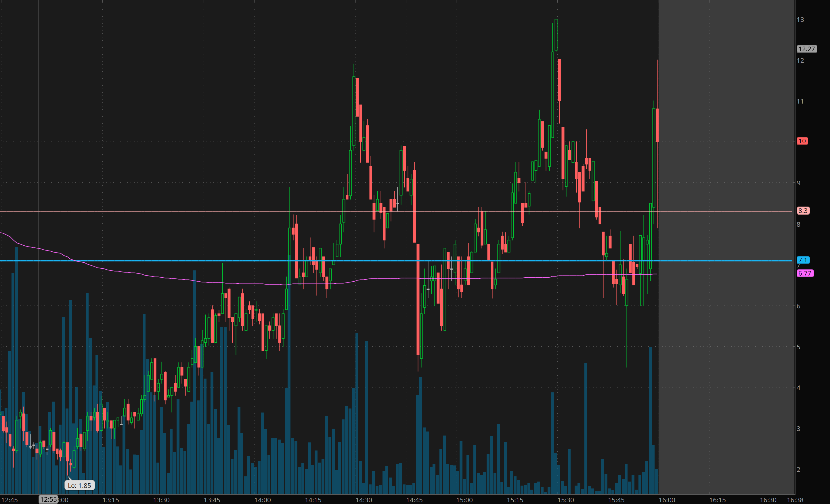
Task: Click the 16:00 time axis label
Action: (x=667, y=500)
